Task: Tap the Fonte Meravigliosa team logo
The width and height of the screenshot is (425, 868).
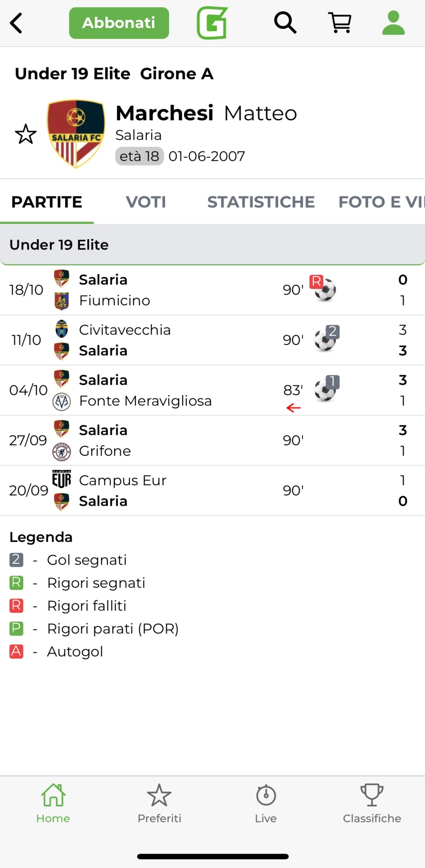Action: coord(61,401)
